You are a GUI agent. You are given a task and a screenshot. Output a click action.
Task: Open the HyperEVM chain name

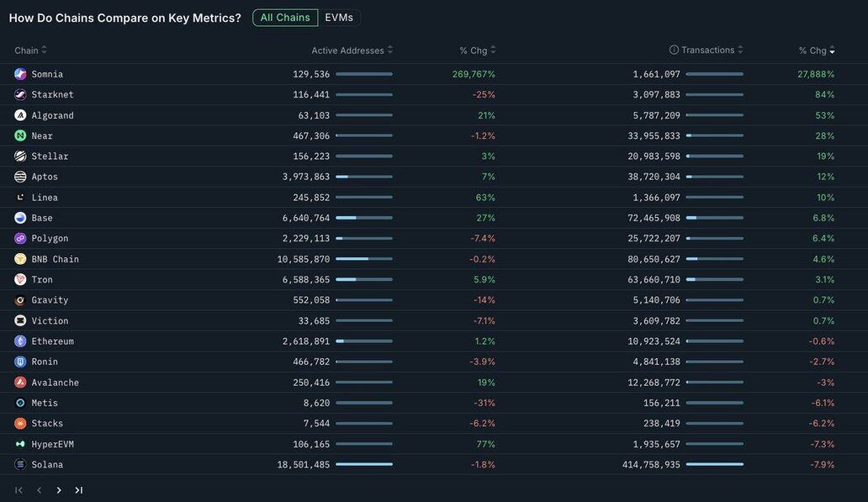53,445
